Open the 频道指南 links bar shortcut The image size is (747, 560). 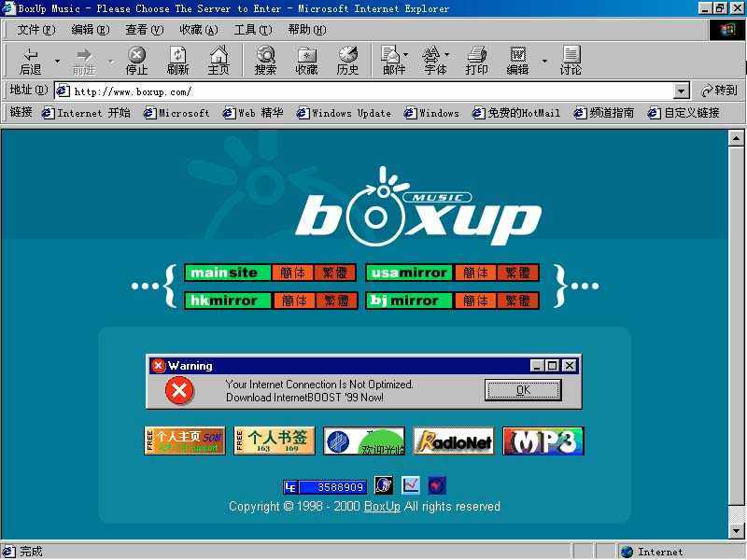tap(604, 113)
